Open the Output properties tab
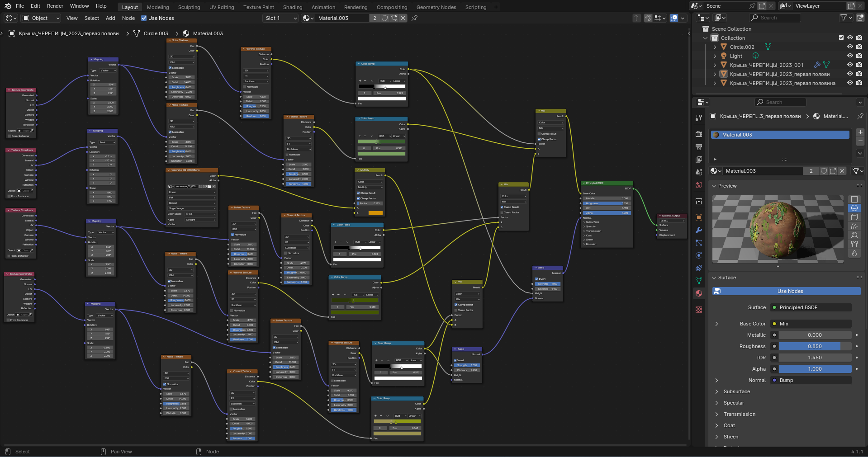The width and height of the screenshot is (868, 457). [699, 147]
